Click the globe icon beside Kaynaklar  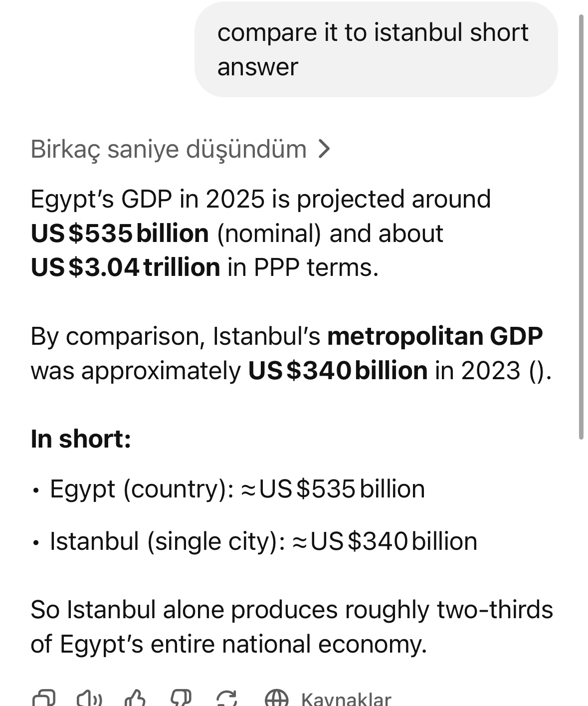pos(276,699)
